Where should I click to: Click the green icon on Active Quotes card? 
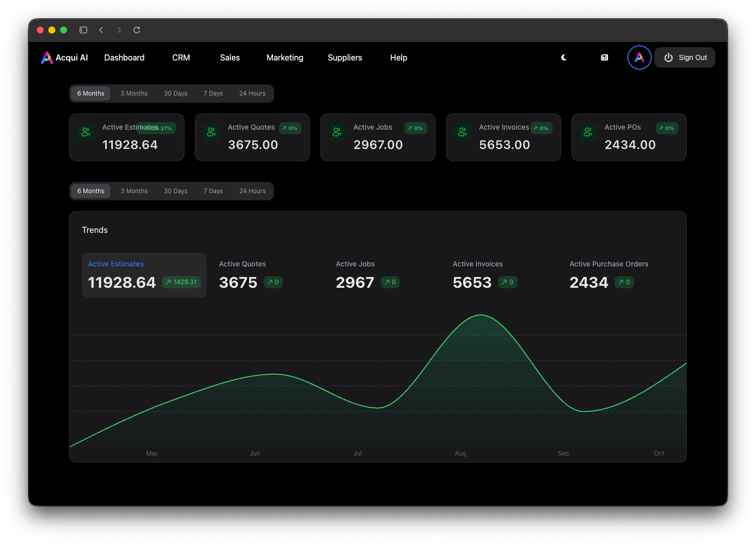click(211, 132)
